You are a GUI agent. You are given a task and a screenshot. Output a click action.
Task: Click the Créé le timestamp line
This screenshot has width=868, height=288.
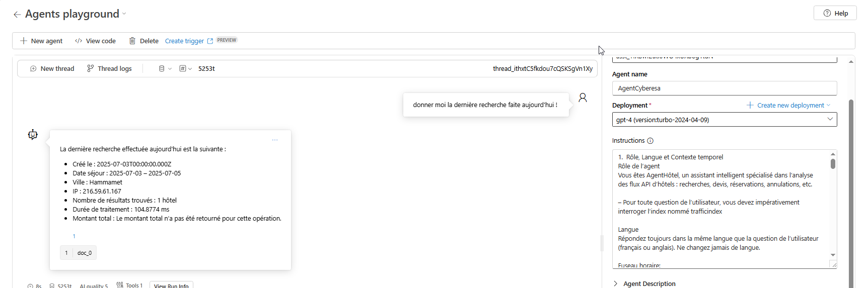(x=122, y=164)
